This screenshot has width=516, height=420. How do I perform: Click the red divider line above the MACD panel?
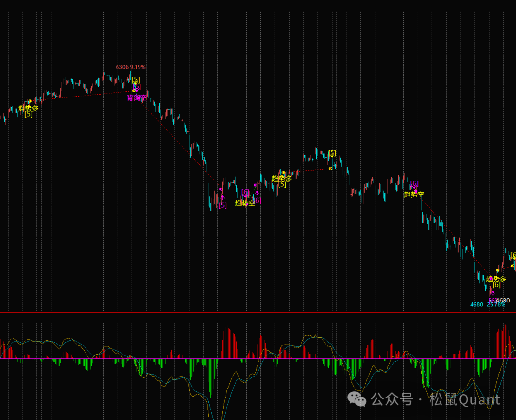click(x=258, y=313)
